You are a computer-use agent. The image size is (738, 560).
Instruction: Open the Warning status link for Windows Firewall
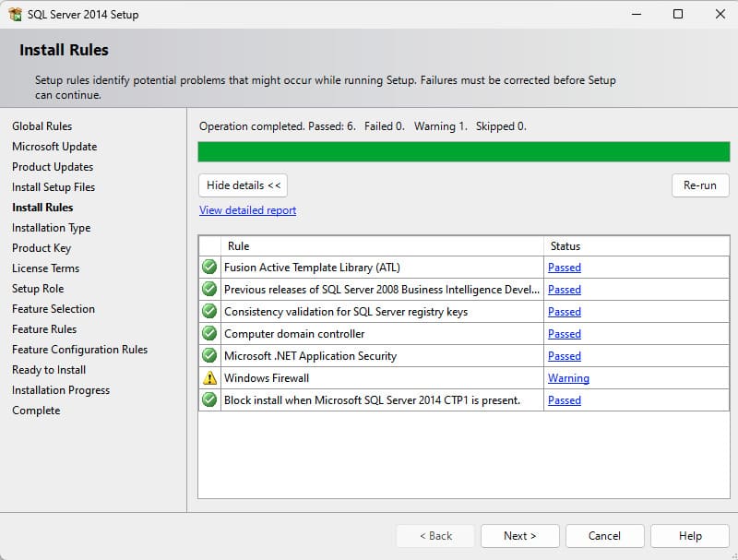point(568,378)
